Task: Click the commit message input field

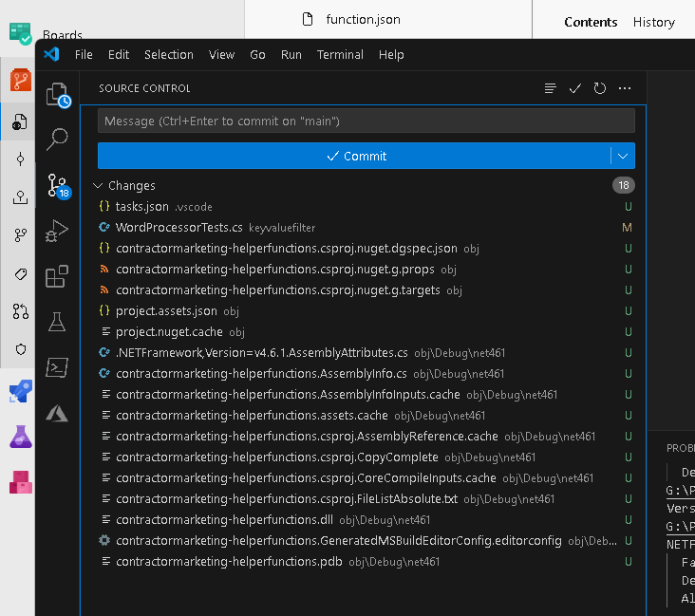Action: (x=366, y=121)
